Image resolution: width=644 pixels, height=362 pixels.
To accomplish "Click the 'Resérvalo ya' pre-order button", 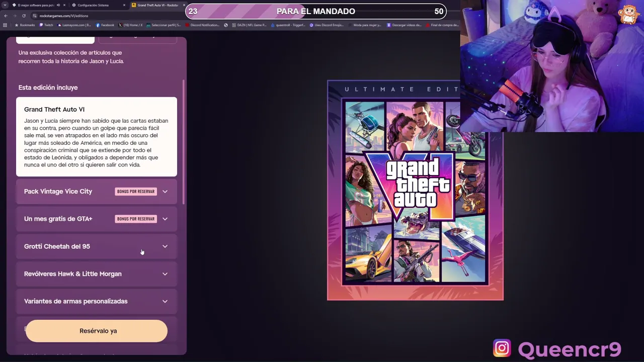I will [97, 331].
